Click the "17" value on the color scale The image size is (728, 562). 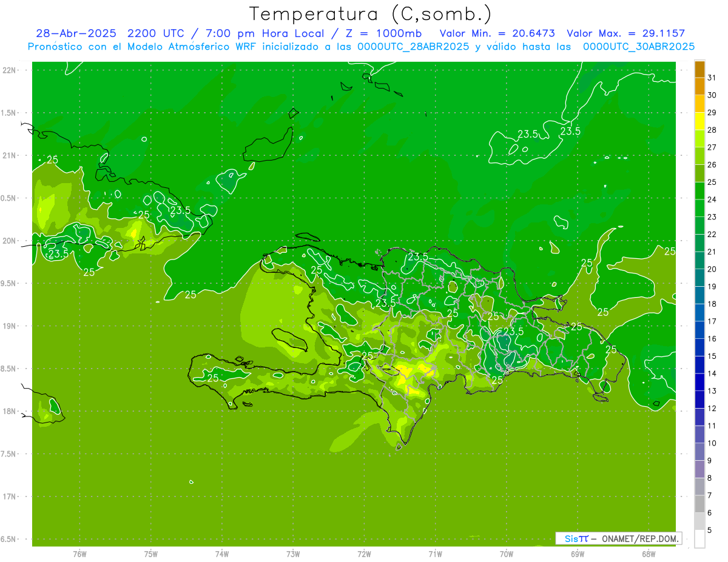[712, 321]
